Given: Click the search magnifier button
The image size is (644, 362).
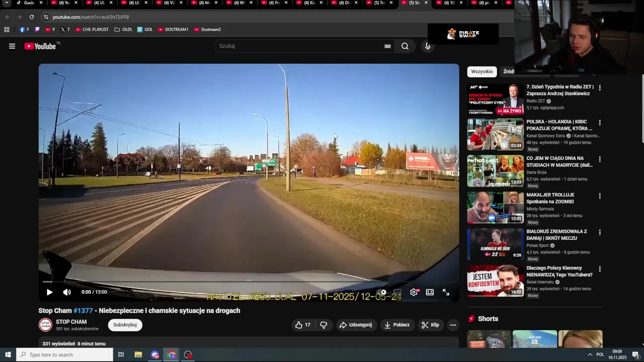Looking at the screenshot, I should pos(405,46).
